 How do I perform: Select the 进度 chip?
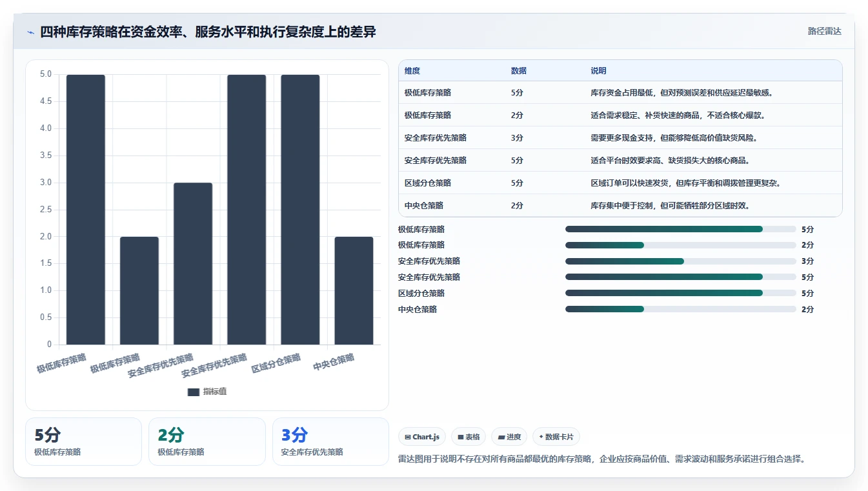509,437
